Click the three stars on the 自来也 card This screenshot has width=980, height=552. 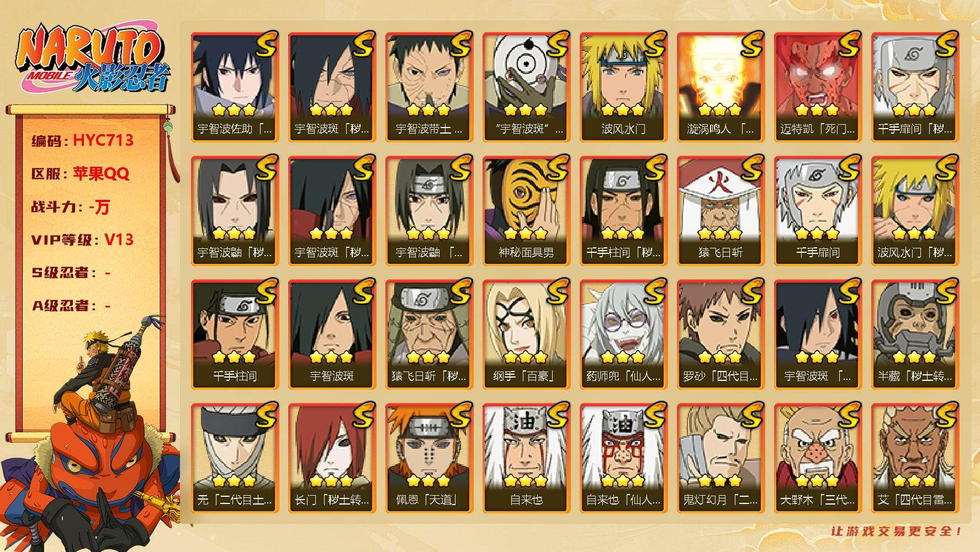click(526, 481)
